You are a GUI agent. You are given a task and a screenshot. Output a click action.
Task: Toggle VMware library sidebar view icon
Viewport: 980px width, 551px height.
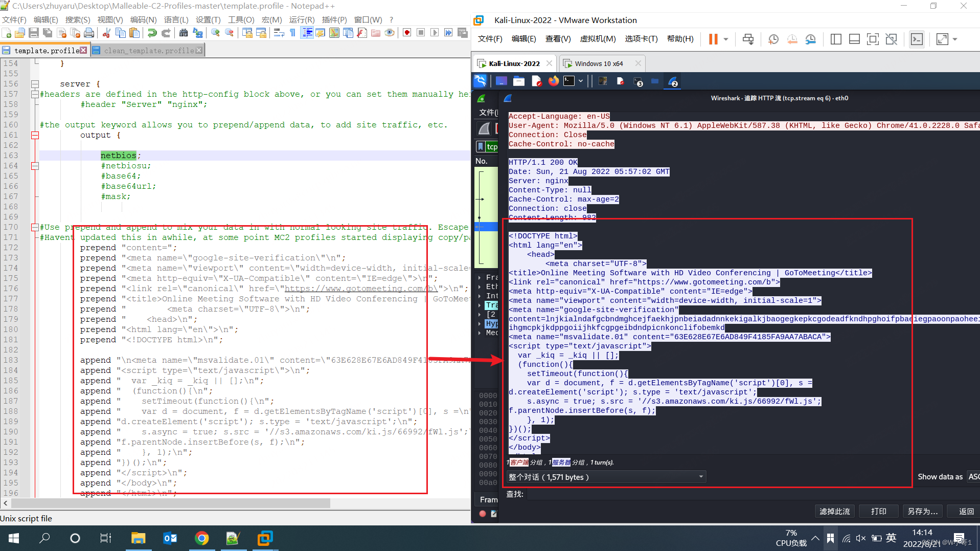click(x=836, y=39)
